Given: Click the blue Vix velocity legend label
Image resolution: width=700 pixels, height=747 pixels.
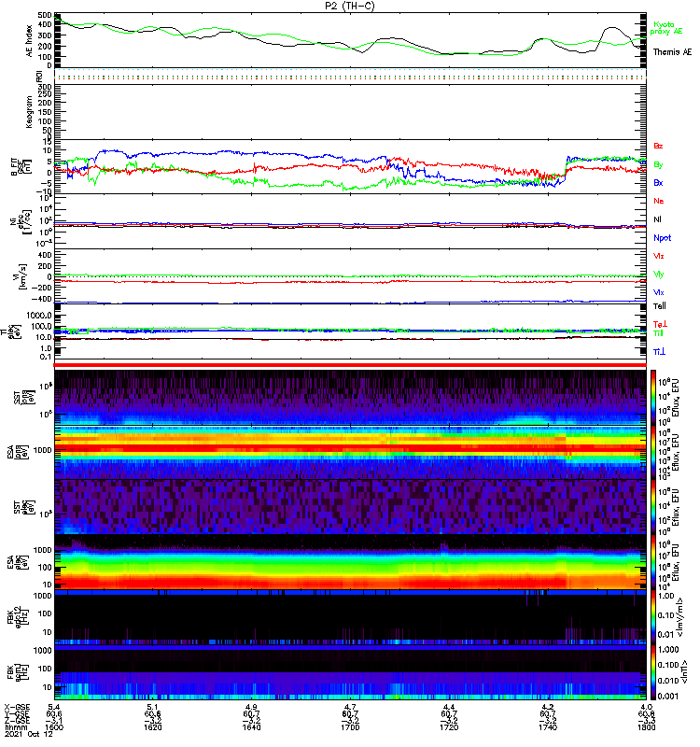Looking at the screenshot, I should point(659,292).
